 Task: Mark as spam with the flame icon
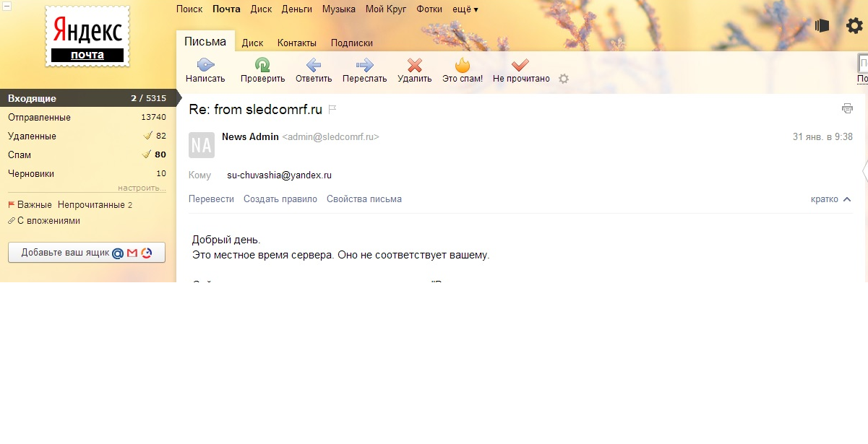pos(463,65)
